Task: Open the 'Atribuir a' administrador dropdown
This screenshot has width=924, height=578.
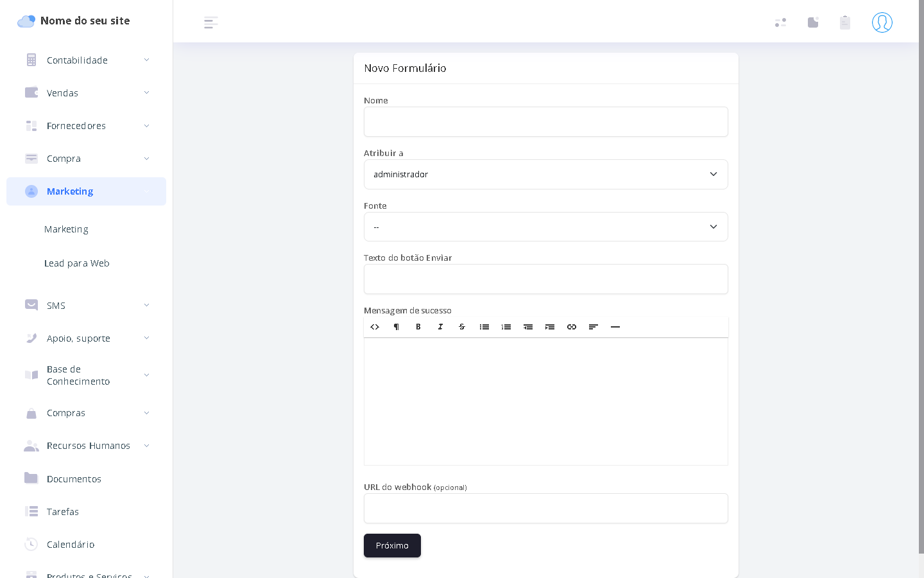Action: (x=545, y=174)
